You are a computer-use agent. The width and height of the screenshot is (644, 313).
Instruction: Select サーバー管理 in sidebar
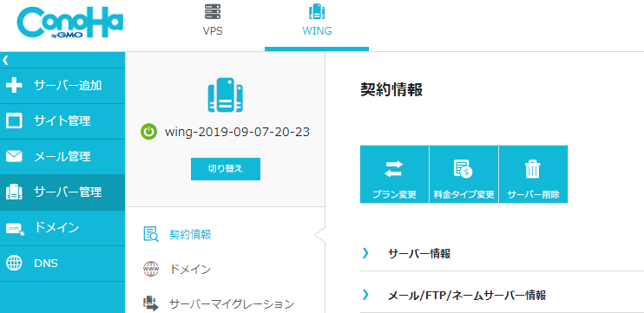62,192
